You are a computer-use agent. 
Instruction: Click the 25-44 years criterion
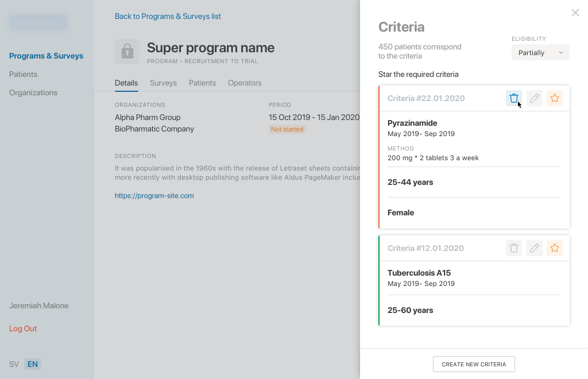[410, 182]
